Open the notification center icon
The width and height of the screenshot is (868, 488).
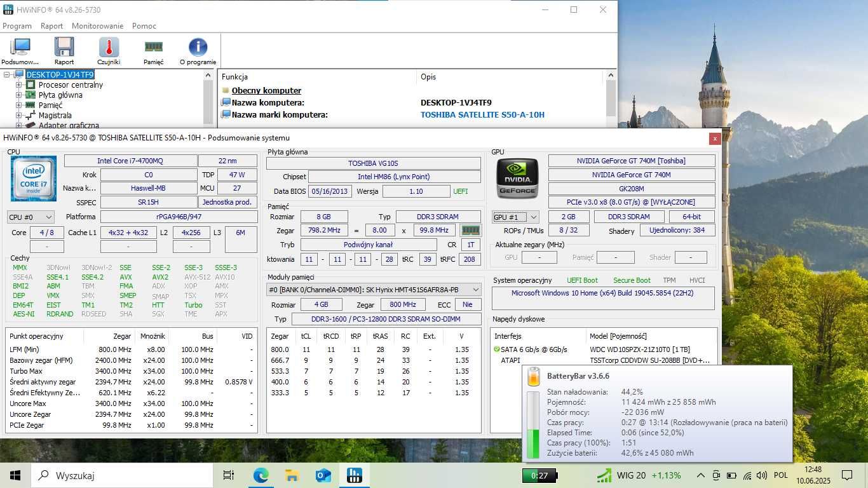point(847,475)
